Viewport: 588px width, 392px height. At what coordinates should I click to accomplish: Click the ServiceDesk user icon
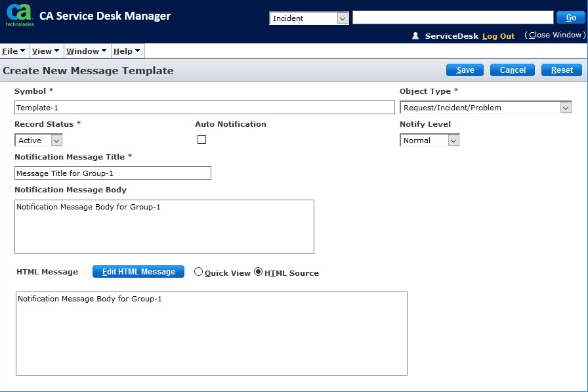tap(415, 36)
